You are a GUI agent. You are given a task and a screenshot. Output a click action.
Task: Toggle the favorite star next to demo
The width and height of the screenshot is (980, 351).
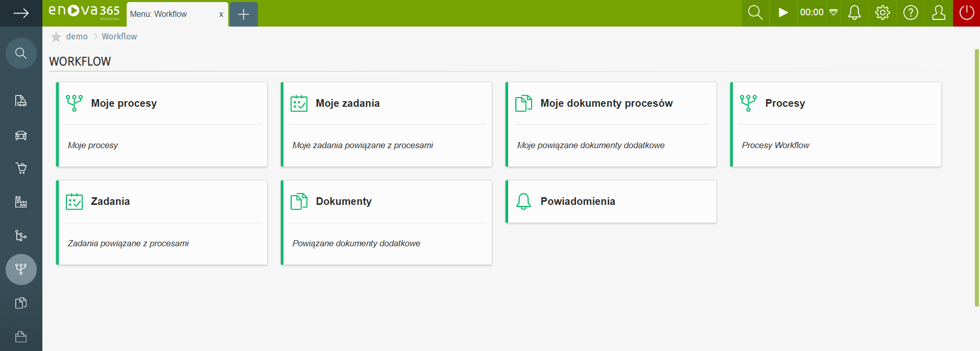[56, 37]
